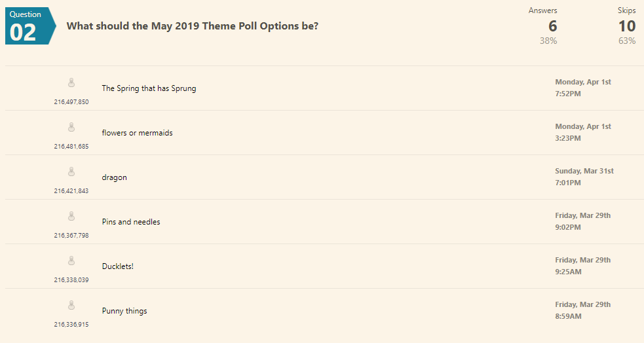Click the Skips count of 10
The width and height of the screenshot is (644, 343).
[627, 26]
